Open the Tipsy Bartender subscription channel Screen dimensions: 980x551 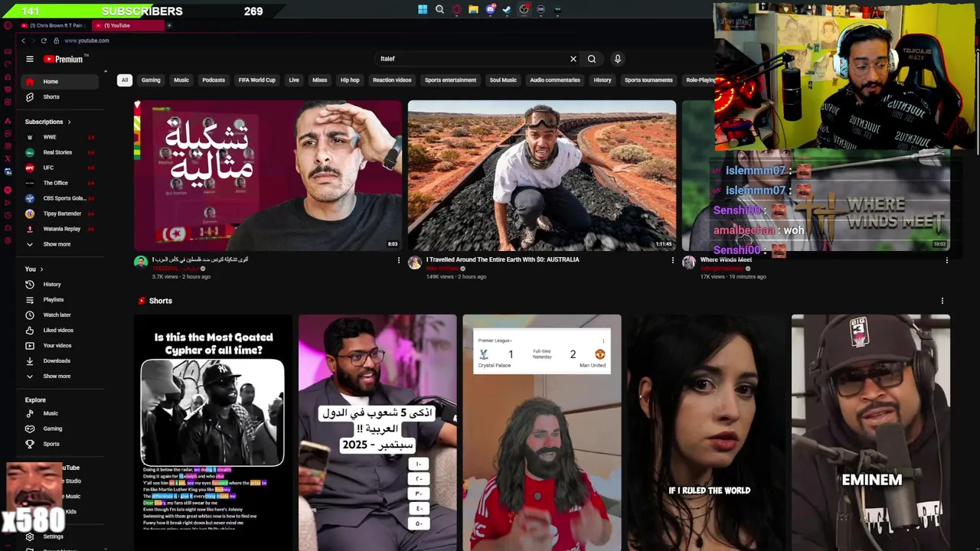(x=61, y=214)
